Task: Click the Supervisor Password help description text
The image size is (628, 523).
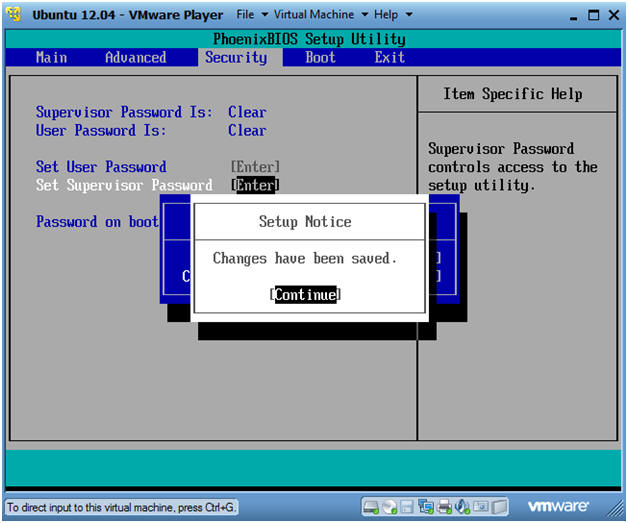Action: click(x=513, y=167)
